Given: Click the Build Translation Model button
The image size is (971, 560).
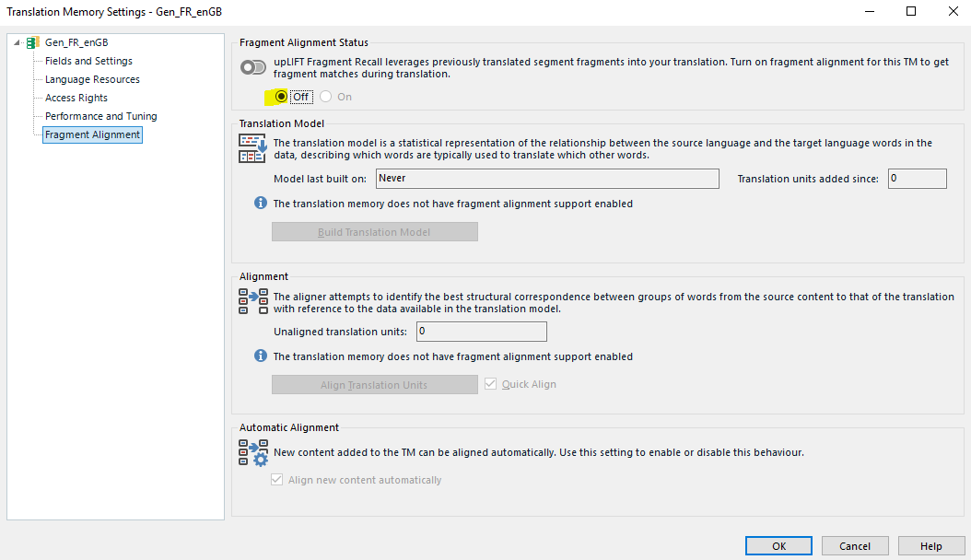Looking at the screenshot, I should 374,232.
